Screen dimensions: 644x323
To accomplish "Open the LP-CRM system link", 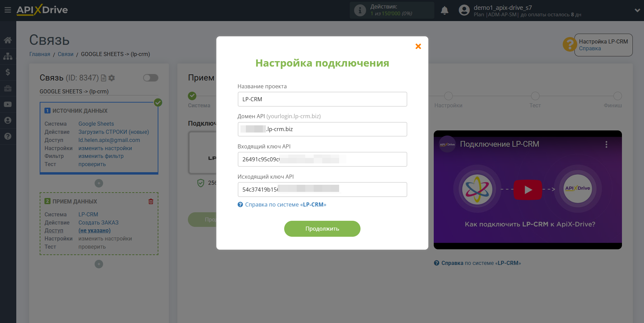I will pos(88,214).
